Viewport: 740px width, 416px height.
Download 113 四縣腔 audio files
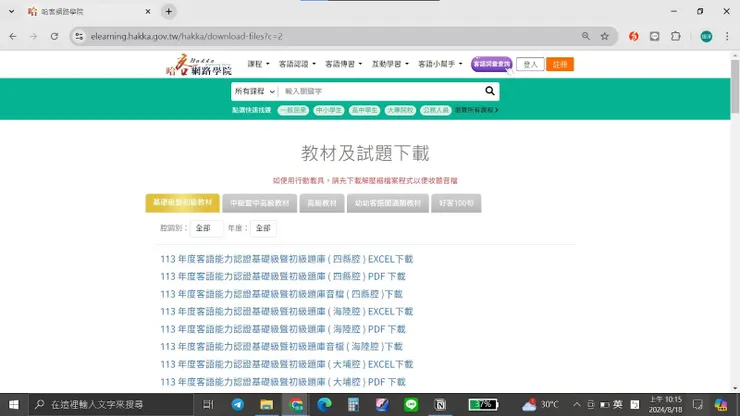[281, 294]
